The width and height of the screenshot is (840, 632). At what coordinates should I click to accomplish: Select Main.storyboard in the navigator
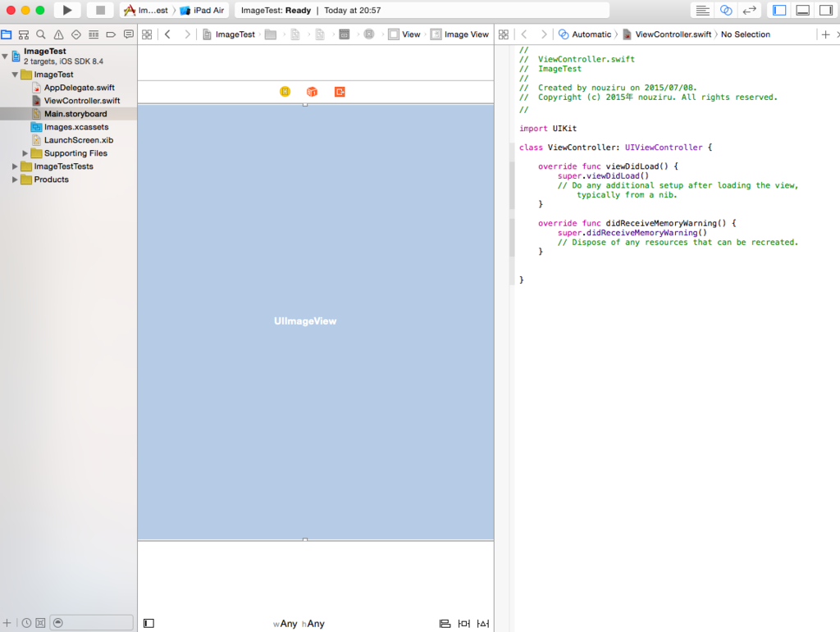coord(69,114)
